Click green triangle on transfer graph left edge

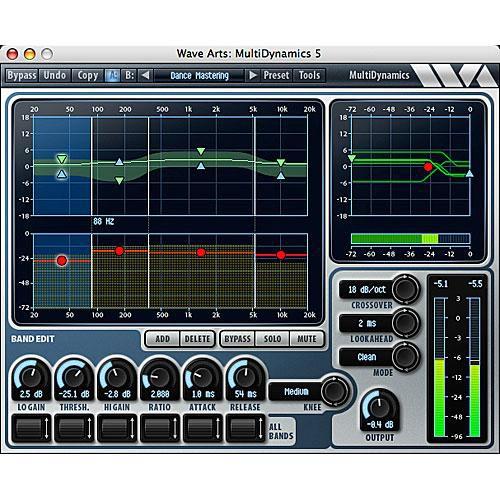click(352, 158)
